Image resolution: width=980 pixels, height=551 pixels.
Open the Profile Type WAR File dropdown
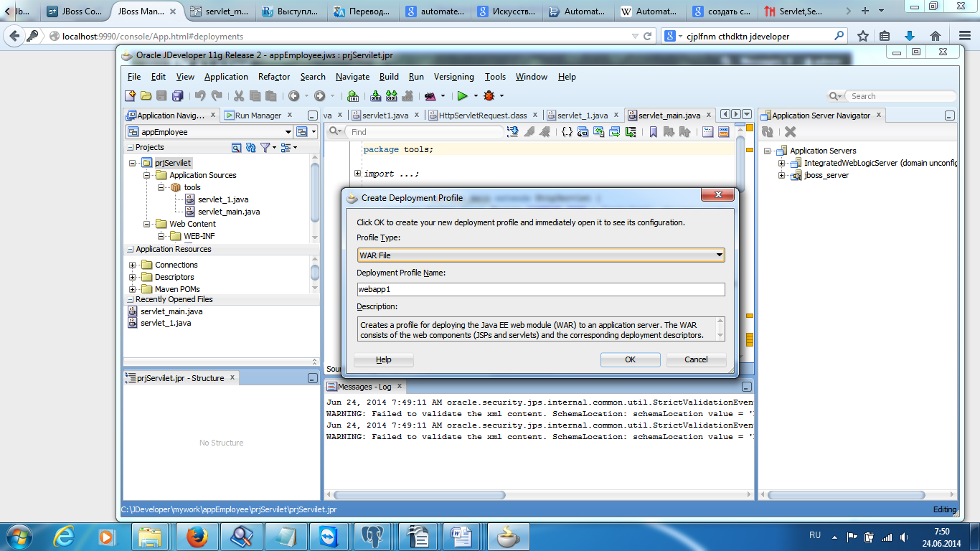(541, 255)
